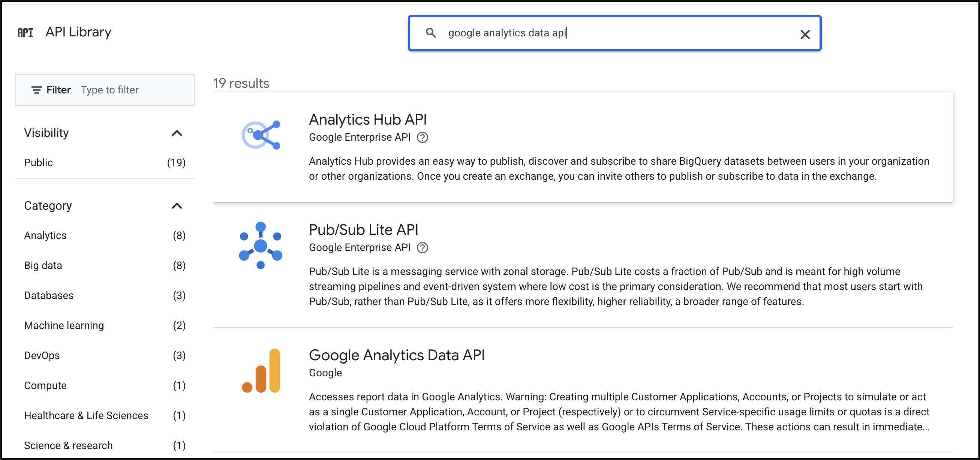Click the Pub/Sub Lite API logo

pyautogui.click(x=261, y=245)
